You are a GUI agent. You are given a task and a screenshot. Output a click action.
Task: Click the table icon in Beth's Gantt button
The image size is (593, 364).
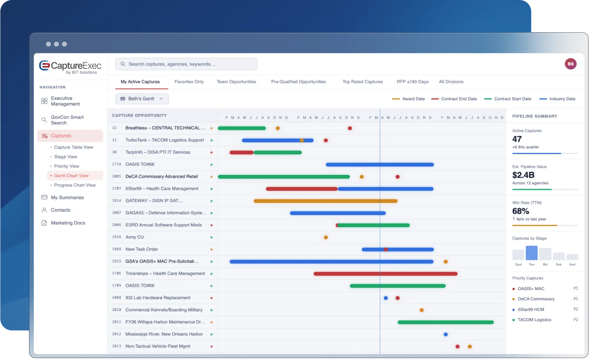(123, 99)
